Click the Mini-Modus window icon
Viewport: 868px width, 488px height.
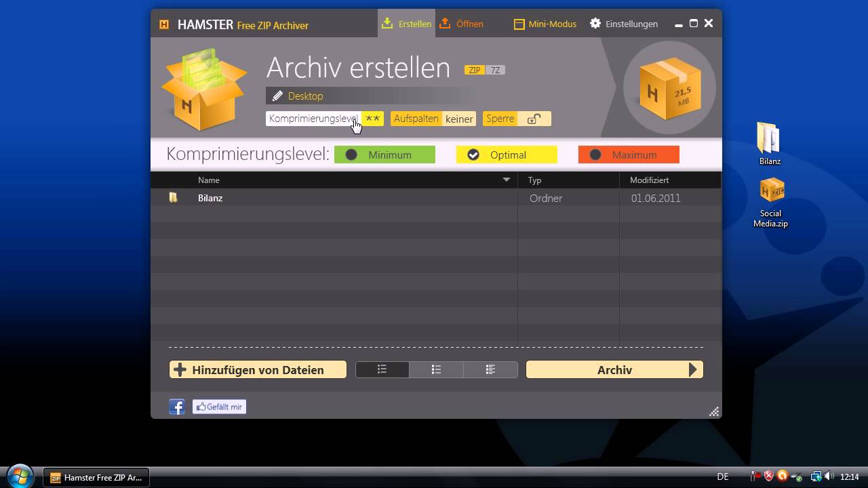pyautogui.click(x=519, y=24)
